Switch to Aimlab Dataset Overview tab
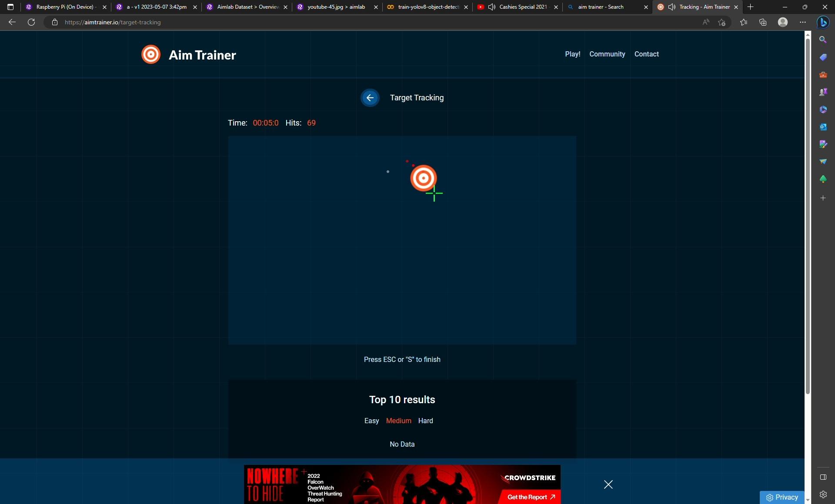This screenshot has width=835, height=504. point(246,7)
